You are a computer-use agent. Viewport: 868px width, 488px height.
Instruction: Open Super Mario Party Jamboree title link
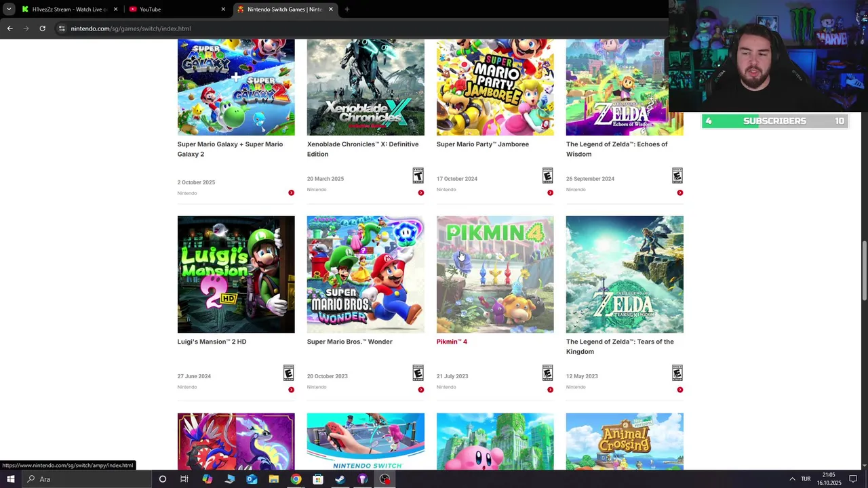[x=482, y=144]
